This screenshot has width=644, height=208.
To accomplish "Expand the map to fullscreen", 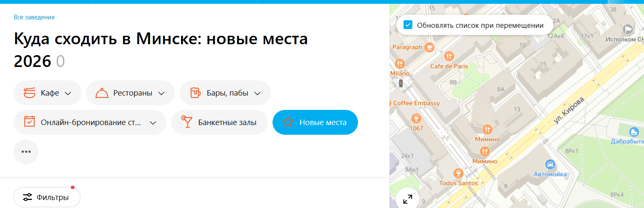I will click(x=407, y=199).
